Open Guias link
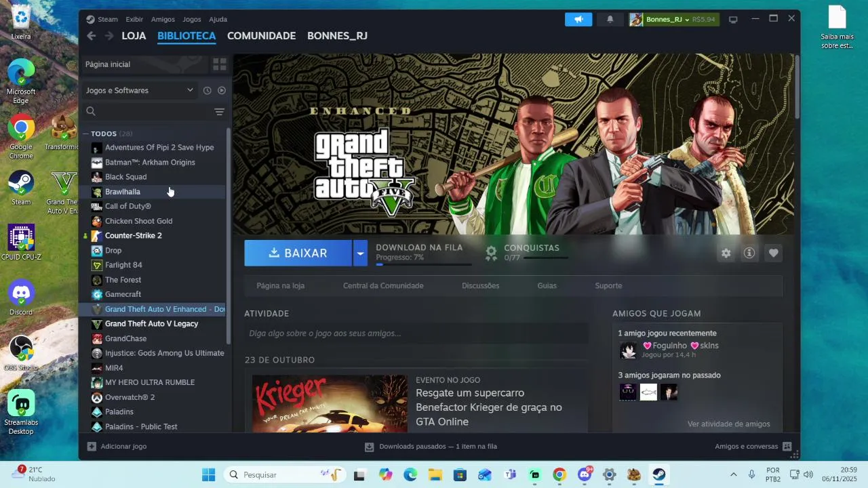 pos(547,286)
